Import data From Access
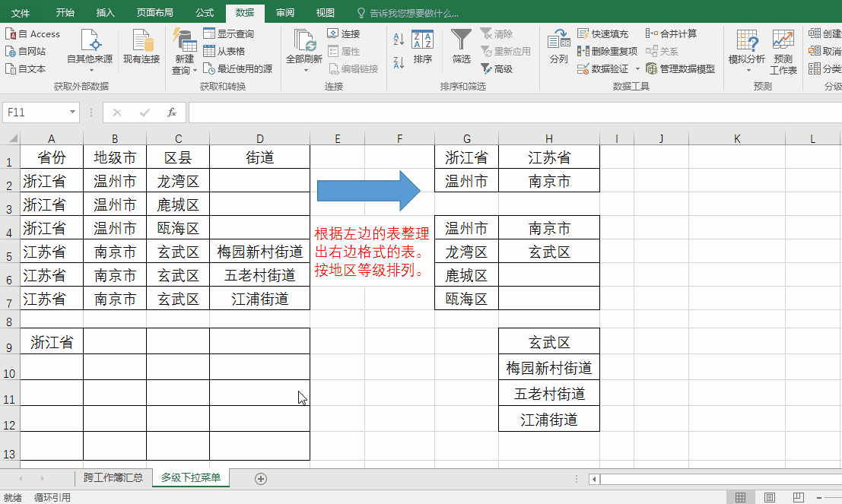842x504 pixels. (33, 33)
